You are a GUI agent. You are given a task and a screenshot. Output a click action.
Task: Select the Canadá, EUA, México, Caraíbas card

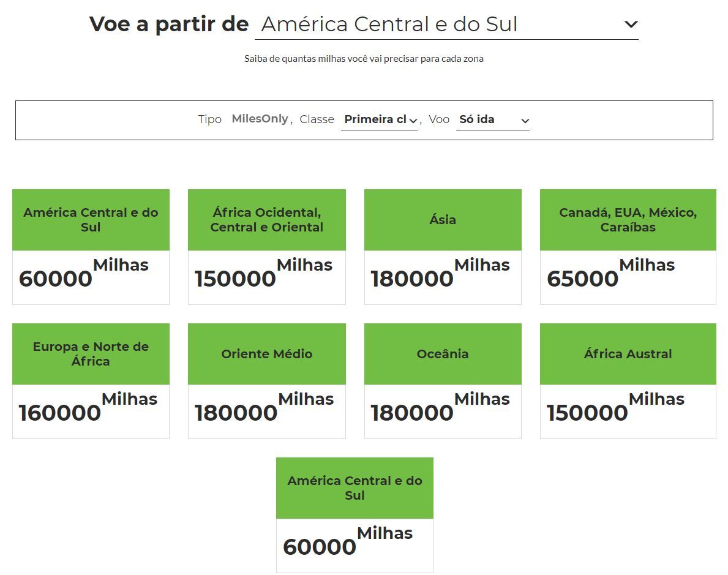(x=628, y=247)
